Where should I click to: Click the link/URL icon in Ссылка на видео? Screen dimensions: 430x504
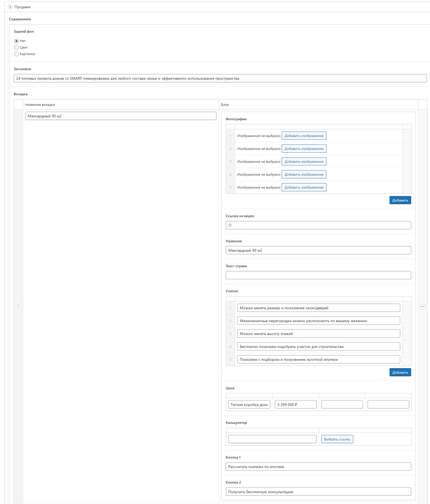pyautogui.click(x=230, y=225)
